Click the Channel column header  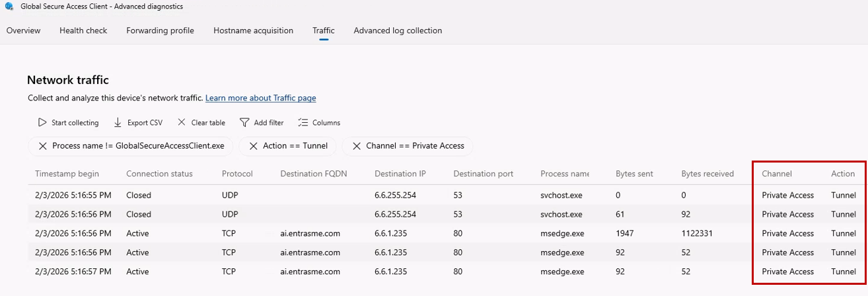[x=777, y=174]
